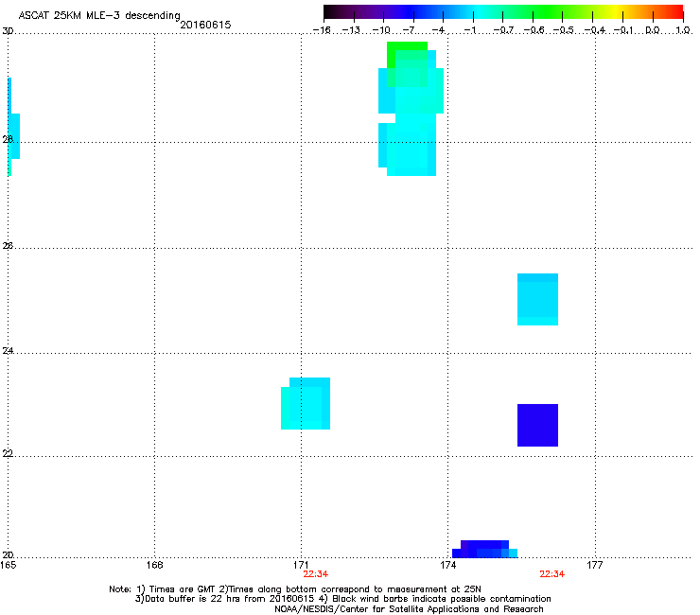Click the longitude axis label 174
Screen dimensions: 700x615
click(447, 566)
